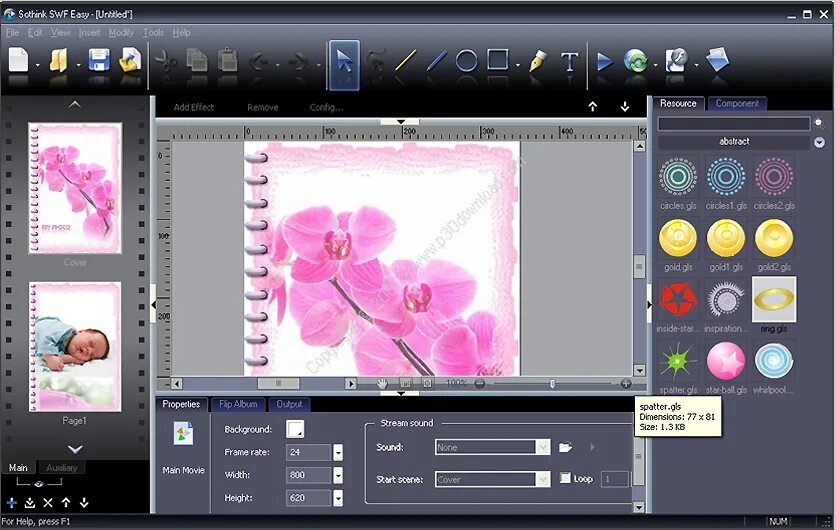Move the effect up with up arrow
Image resolution: width=836 pixels, height=530 pixels.
pyautogui.click(x=592, y=107)
